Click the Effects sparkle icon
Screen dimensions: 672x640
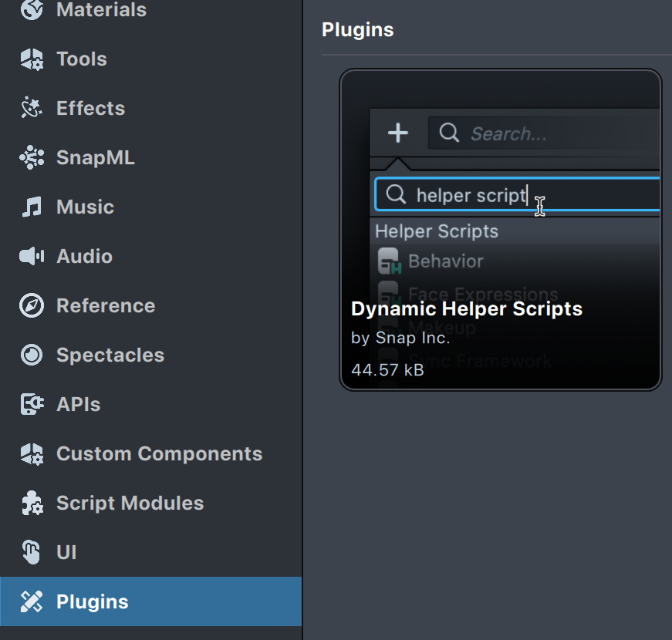(32, 109)
